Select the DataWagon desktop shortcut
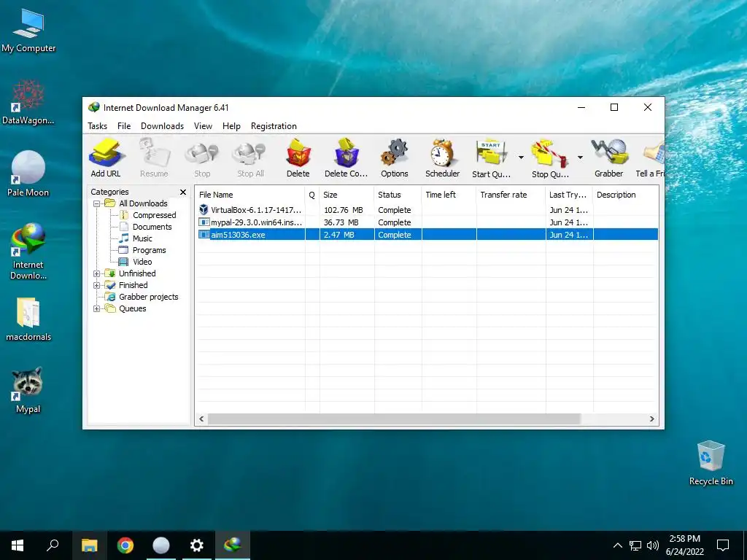Screen dimensions: 747x560 (28, 102)
